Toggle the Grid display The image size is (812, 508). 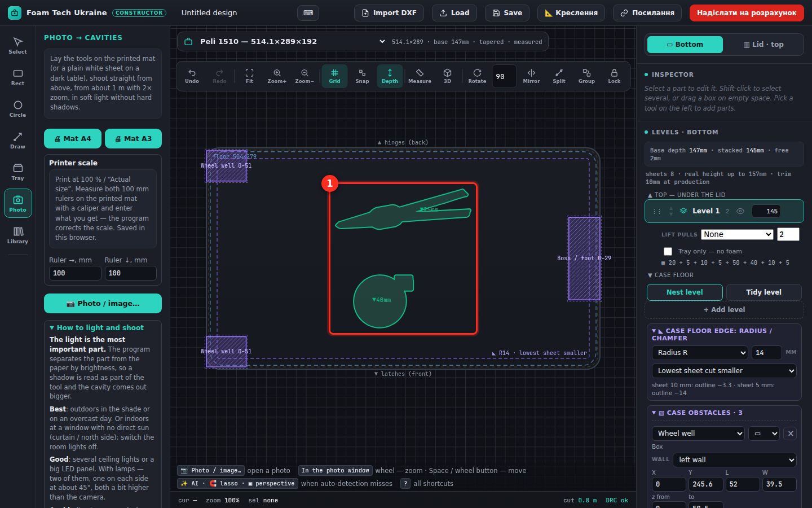(x=334, y=76)
